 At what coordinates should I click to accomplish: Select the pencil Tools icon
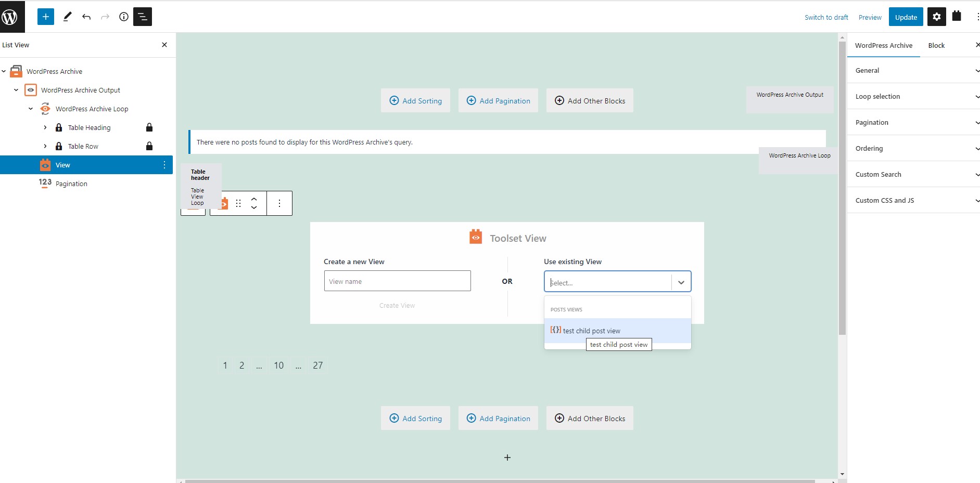[x=67, y=17]
